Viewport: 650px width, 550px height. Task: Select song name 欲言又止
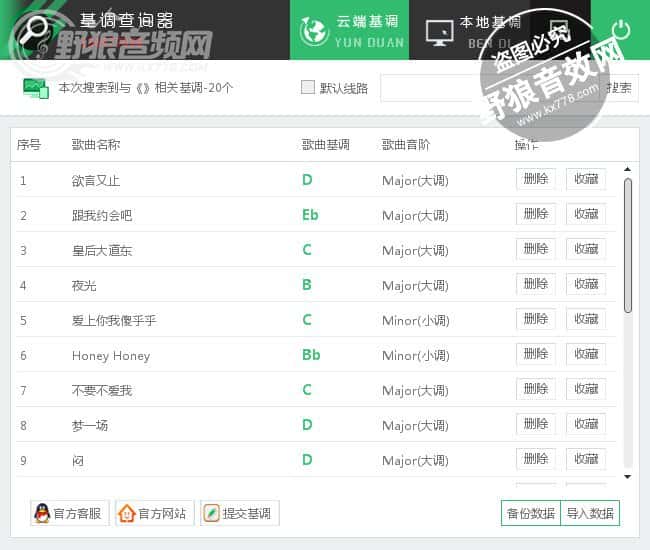pos(96,181)
